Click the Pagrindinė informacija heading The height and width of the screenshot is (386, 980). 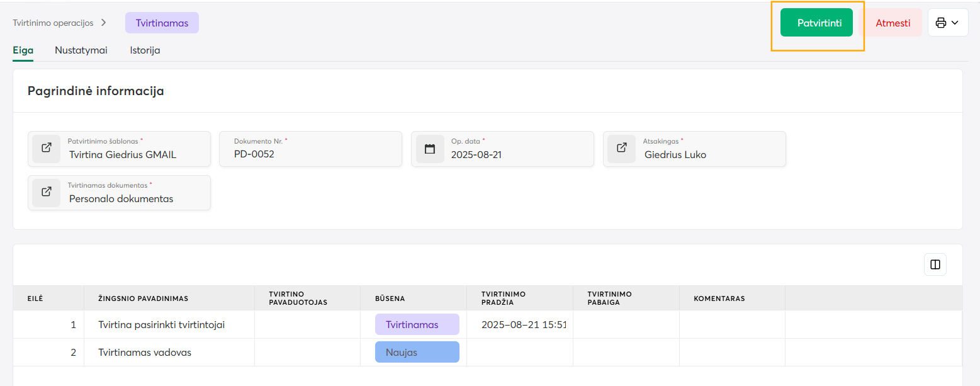pos(96,91)
